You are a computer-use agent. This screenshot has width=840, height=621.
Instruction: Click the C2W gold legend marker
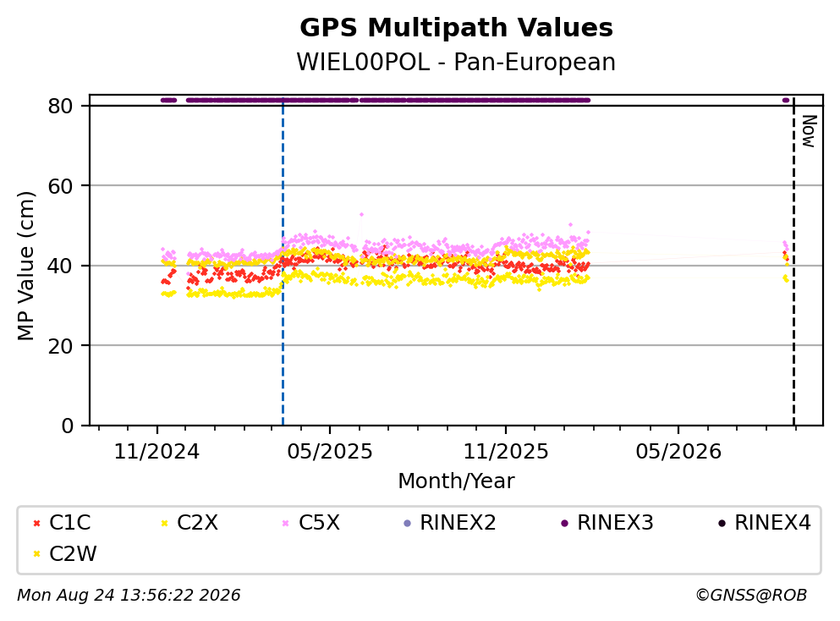click(36, 554)
